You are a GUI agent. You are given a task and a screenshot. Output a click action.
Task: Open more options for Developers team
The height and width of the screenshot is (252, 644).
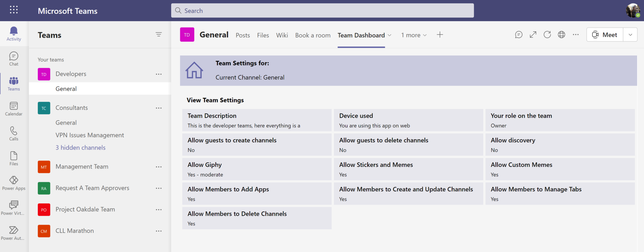pos(159,74)
